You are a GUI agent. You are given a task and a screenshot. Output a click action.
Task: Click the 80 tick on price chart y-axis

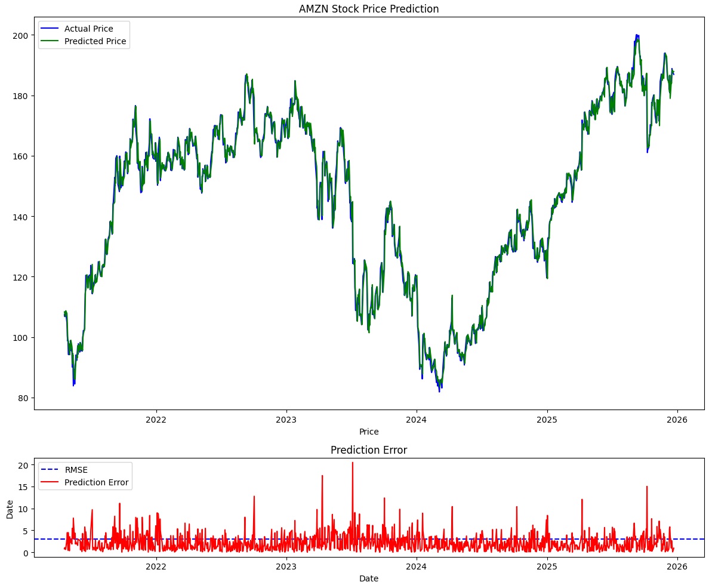(24, 398)
